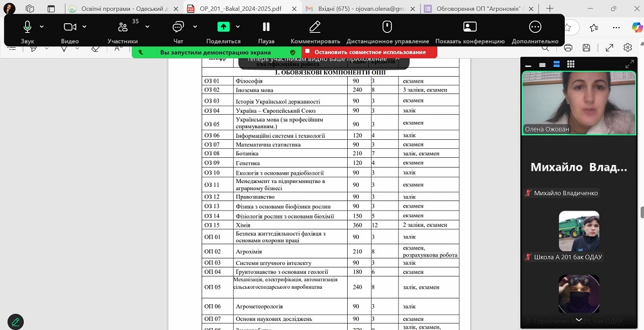Open the Участники participants panel
Screen dimensions: 644x330
point(122,27)
